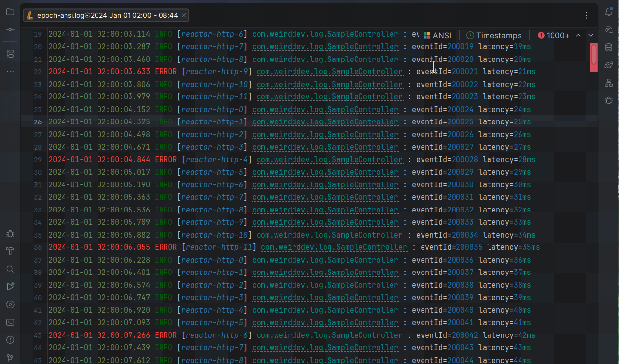Open SampleController link on line 26
Viewport: 619px width, 364px height.
325,121
